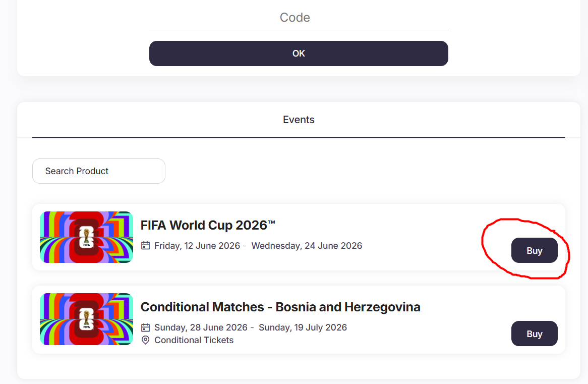Click the trophy logo on the Conditional Matches thumbnail
Image resolution: width=588 pixels, height=384 pixels.
[87, 318]
